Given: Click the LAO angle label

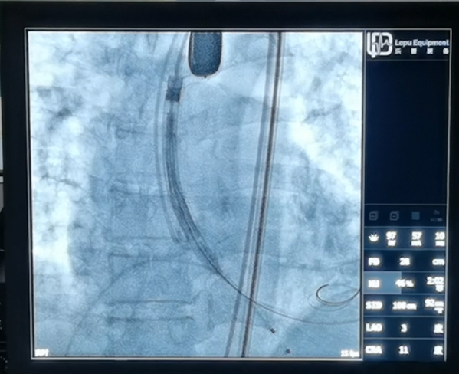Looking at the screenshot, I should (x=374, y=328).
